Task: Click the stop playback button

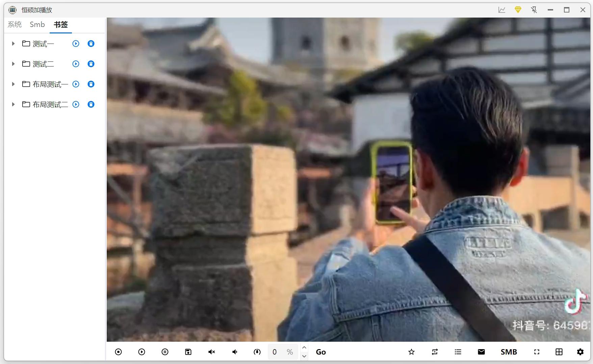Action: pyautogui.click(x=118, y=352)
